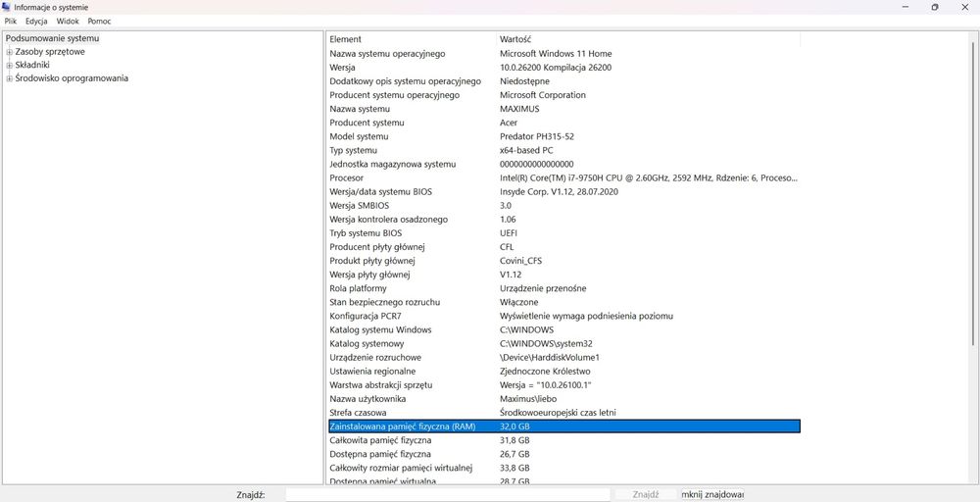Select the Katalog systemowy row
Image resolution: width=980 pixels, height=502 pixels.
(563, 343)
